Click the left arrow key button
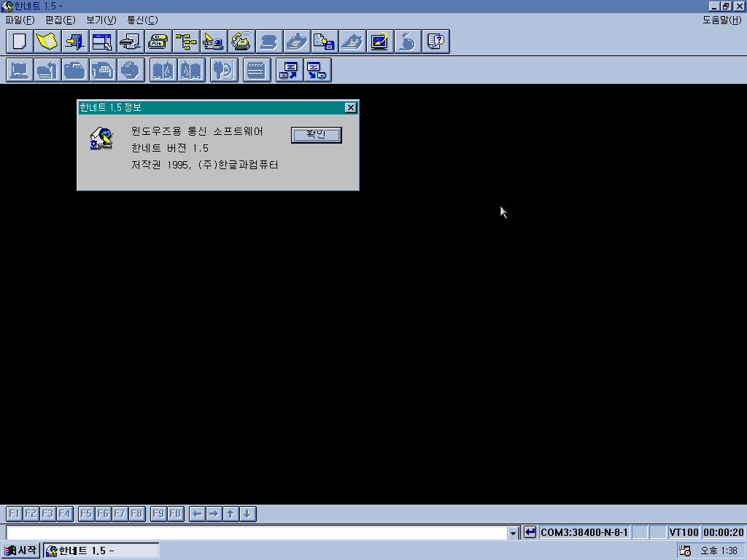This screenshot has height=560, width=747. (x=197, y=514)
